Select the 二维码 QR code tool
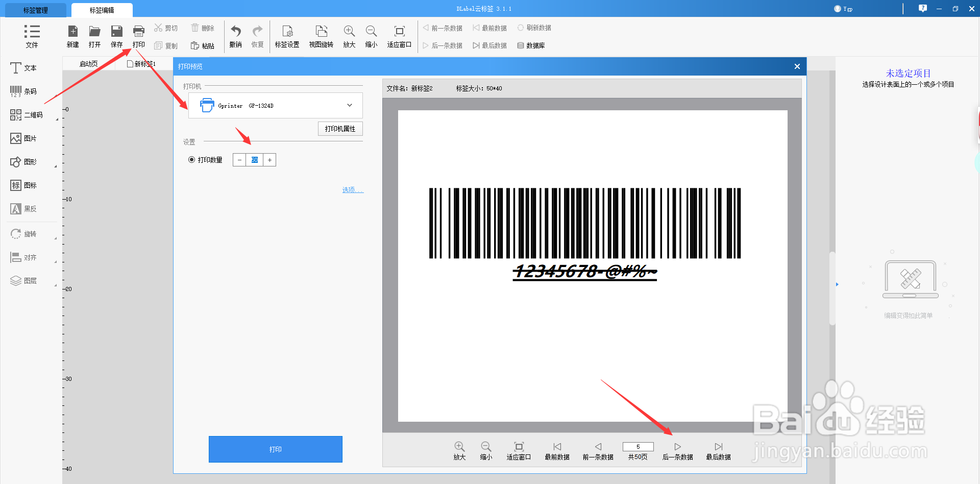Viewport: 980px width, 484px height. point(27,115)
